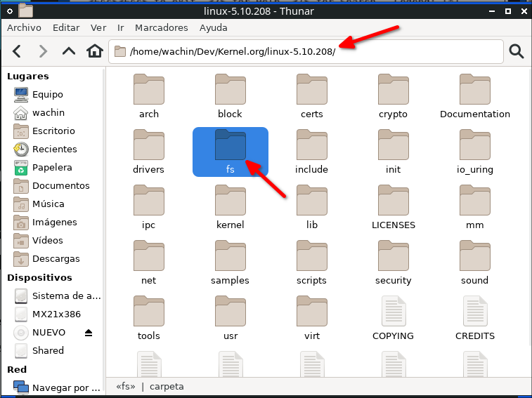532x398 pixels.
Task: Select the tools folder
Action: tap(148, 319)
